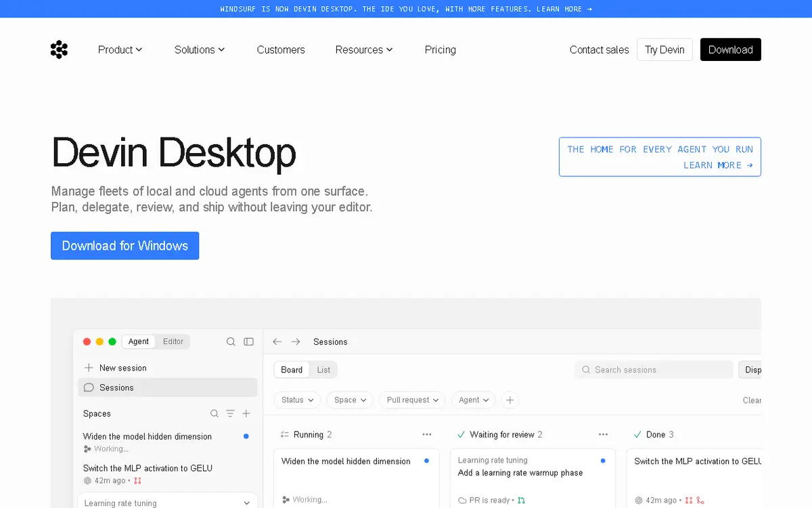This screenshot has height=508, width=812.
Task: Click the plus icon in the Spaces header
Action: pyautogui.click(x=246, y=413)
